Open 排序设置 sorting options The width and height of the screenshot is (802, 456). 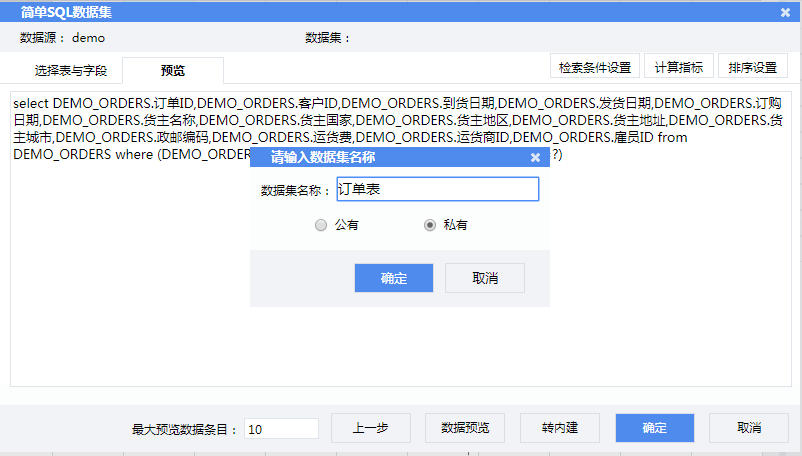click(752, 68)
